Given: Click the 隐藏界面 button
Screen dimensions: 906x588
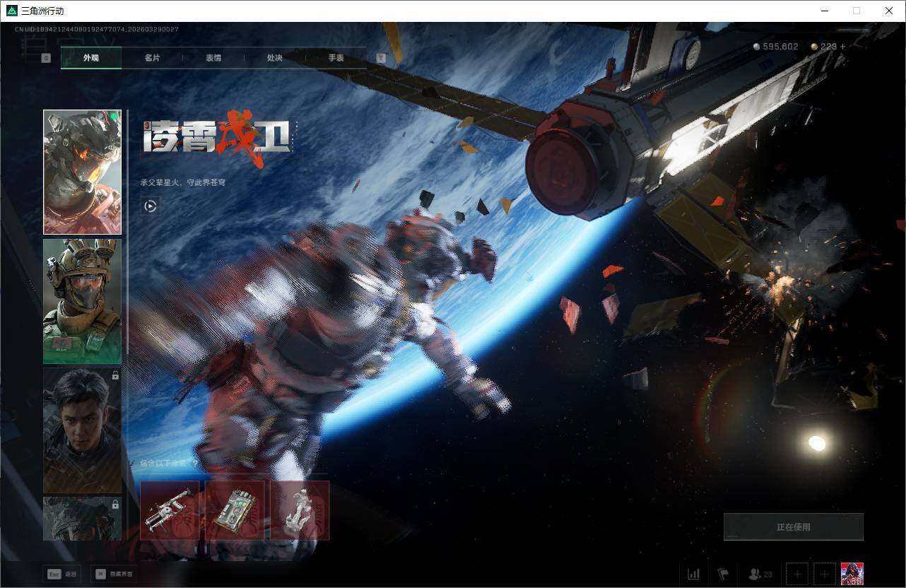Looking at the screenshot, I should (x=114, y=574).
